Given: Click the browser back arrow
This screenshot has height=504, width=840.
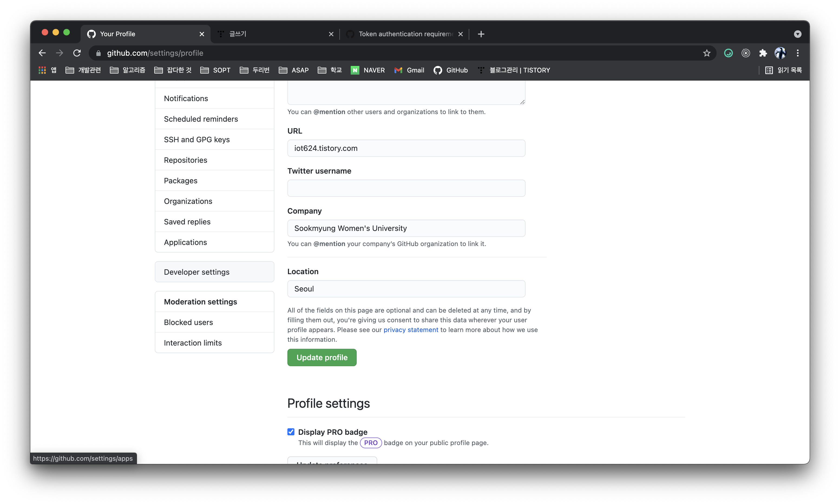Looking at the screenshot, I should (42, 53).
